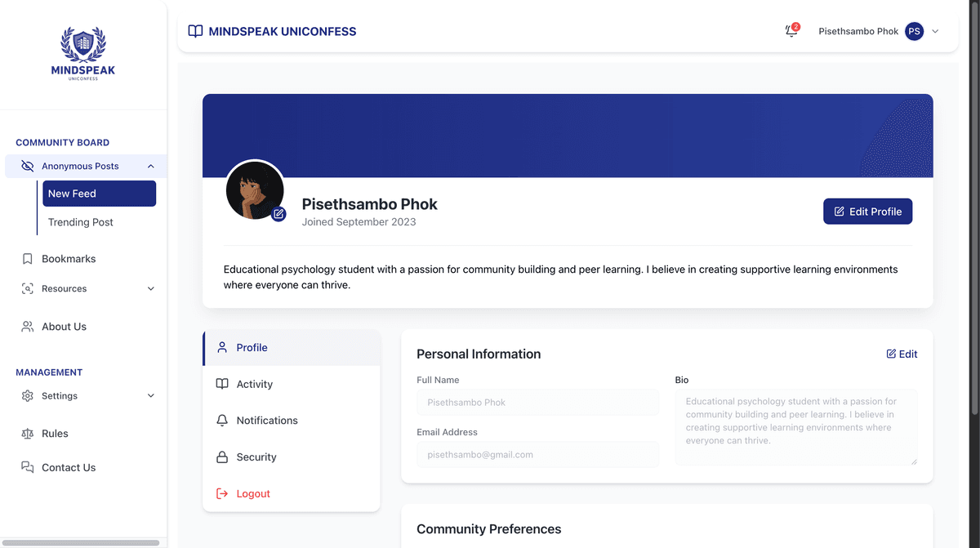Click the Bookmarks icon in sidebar

27,259
